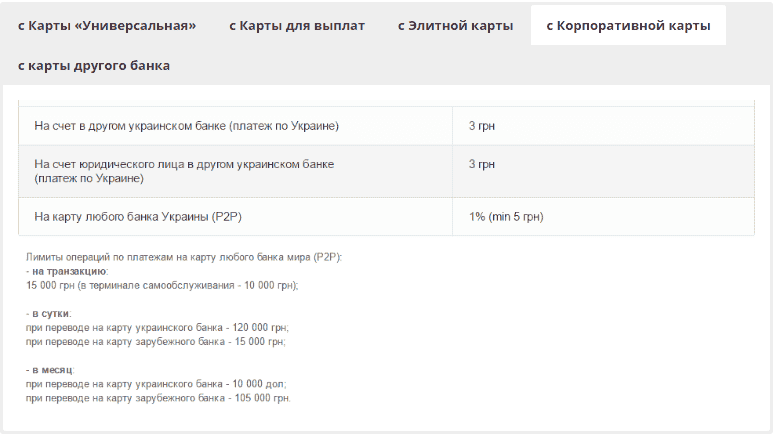This screenshot has height=441, width=773.
Task: Click the 3 грн fee in the юридического лица row
Action: point(482,163)
